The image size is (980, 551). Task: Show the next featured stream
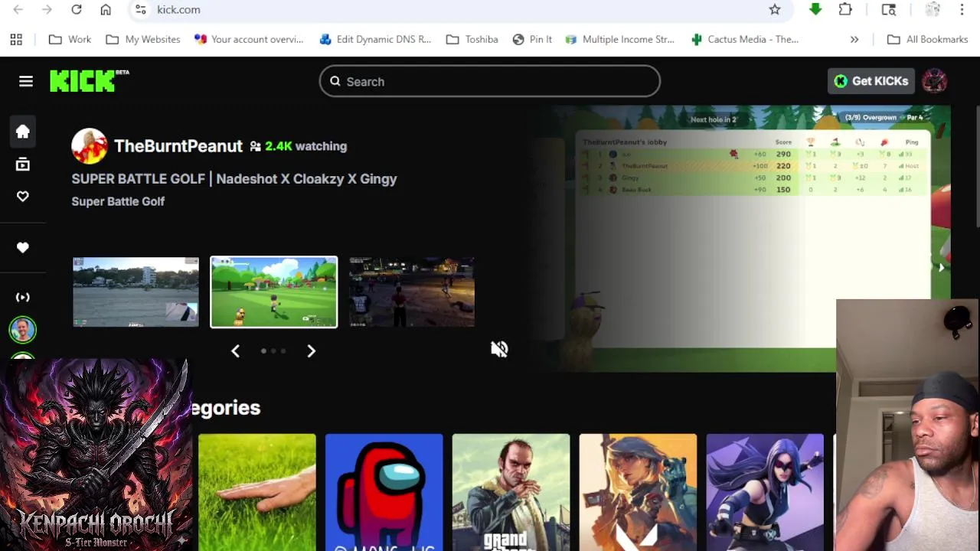[x=311, y=350]
